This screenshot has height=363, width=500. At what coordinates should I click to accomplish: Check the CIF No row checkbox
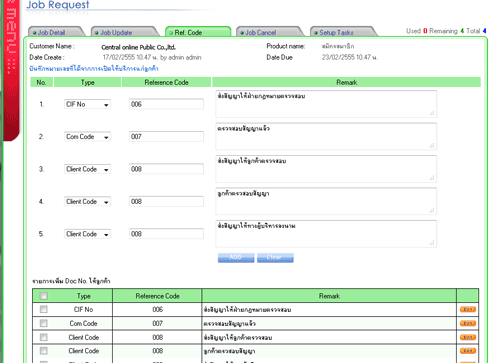pos(44,309)
